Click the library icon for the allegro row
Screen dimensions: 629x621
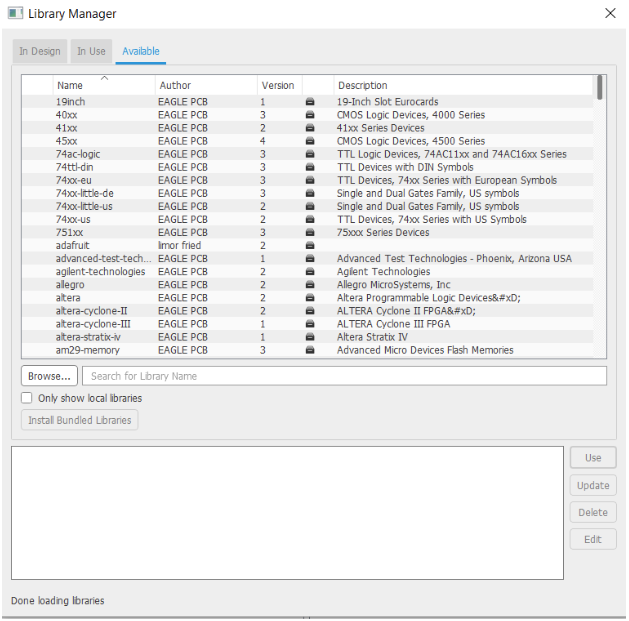[x=310, y=285]
